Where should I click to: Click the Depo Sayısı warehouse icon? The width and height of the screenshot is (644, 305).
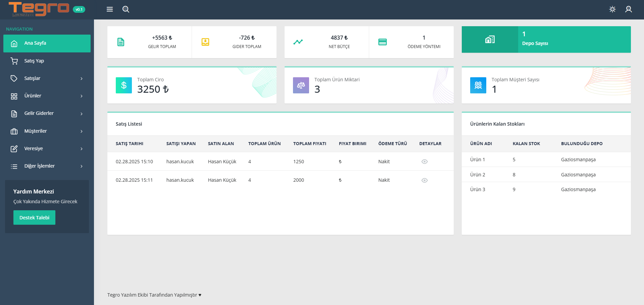490,40
